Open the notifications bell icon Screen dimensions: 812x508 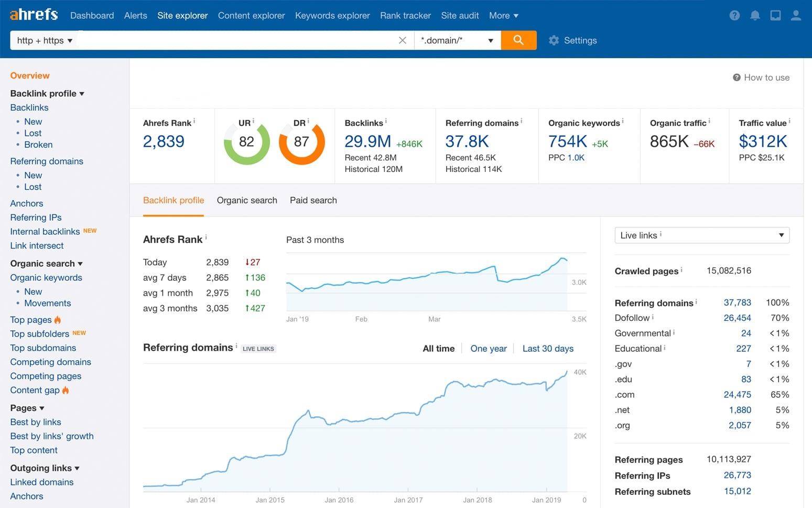pos(755,16)
